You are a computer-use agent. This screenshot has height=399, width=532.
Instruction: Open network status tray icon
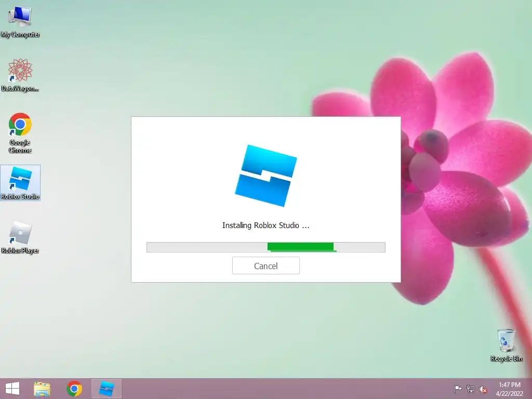click(x=471, y=389)
